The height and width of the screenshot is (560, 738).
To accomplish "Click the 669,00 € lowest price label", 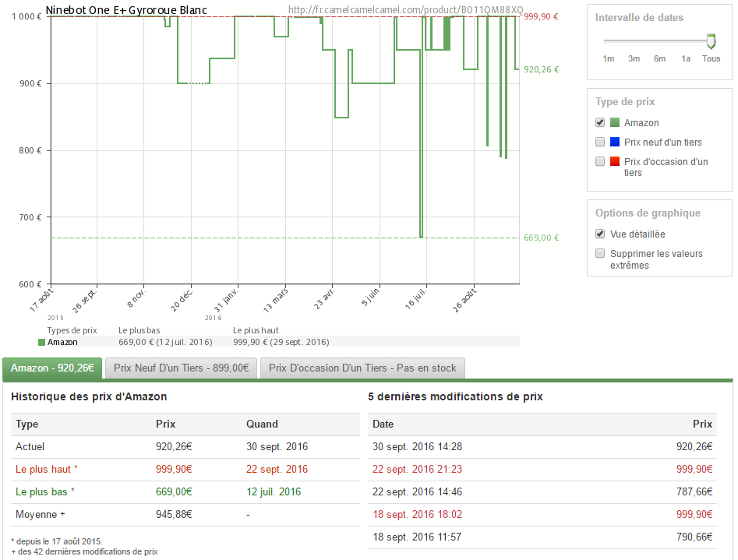I will (x=542, y=238).
